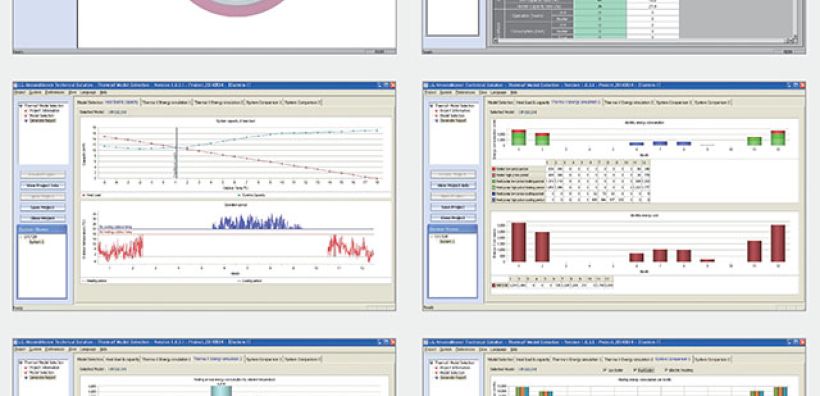820x396 pixels.
Task: Open Preferences menu in Heat load & capacity window
Action: click(54, 92)
